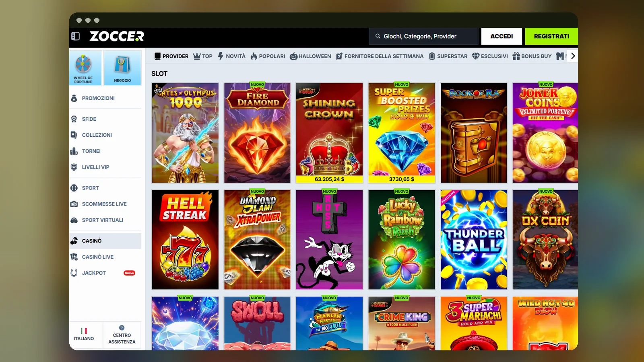Click the Promozioni medal icon
Viewport: 644px width, 362px height.
click(x=74, y=98)
